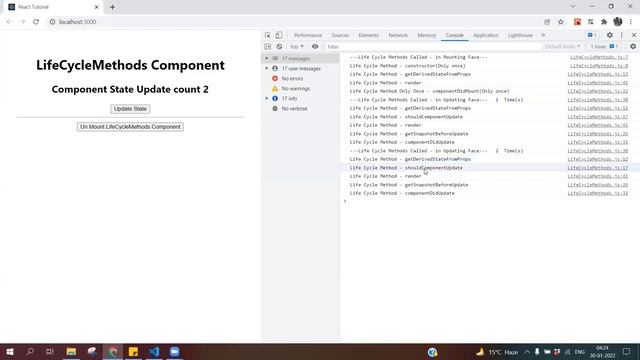This screenshot has height=360, width=640.
Task: Show more DevTools tabs via double chevron
Action: click(543, 35)
